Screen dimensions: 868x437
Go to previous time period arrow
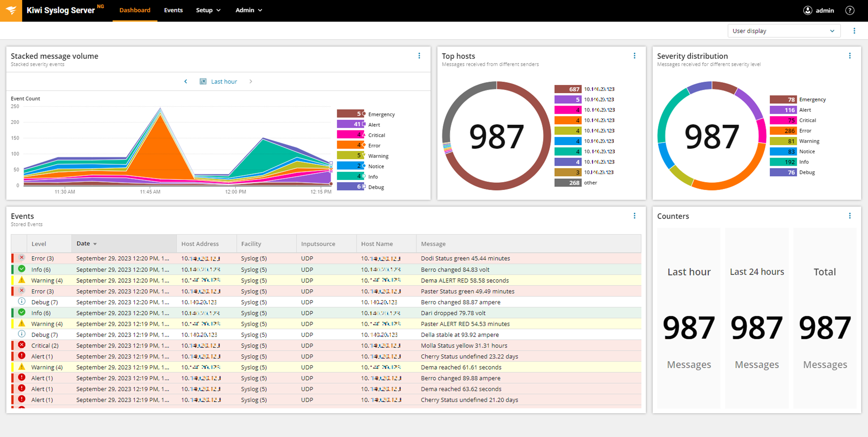[186, 82]
